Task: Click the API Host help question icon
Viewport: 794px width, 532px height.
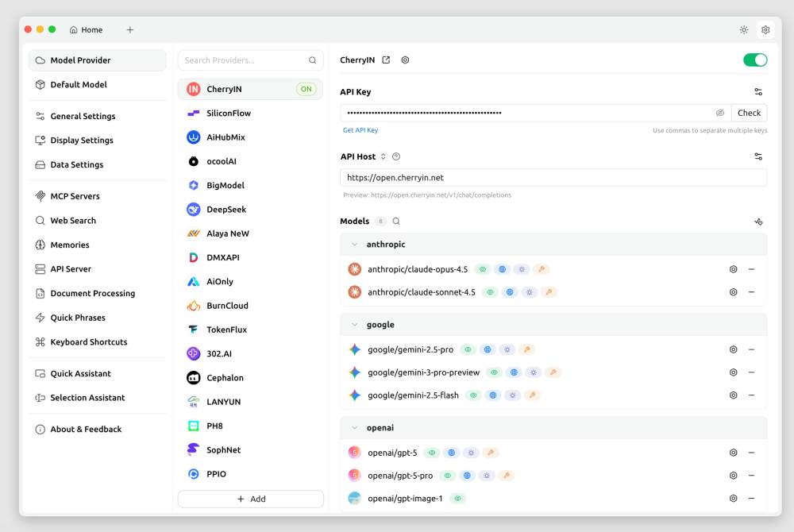Action: point(396,157)
